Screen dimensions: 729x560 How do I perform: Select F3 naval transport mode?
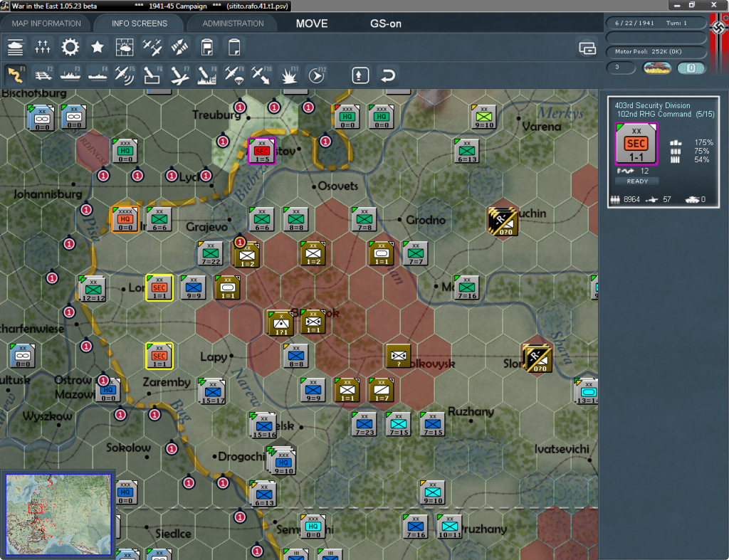point(70,75)
